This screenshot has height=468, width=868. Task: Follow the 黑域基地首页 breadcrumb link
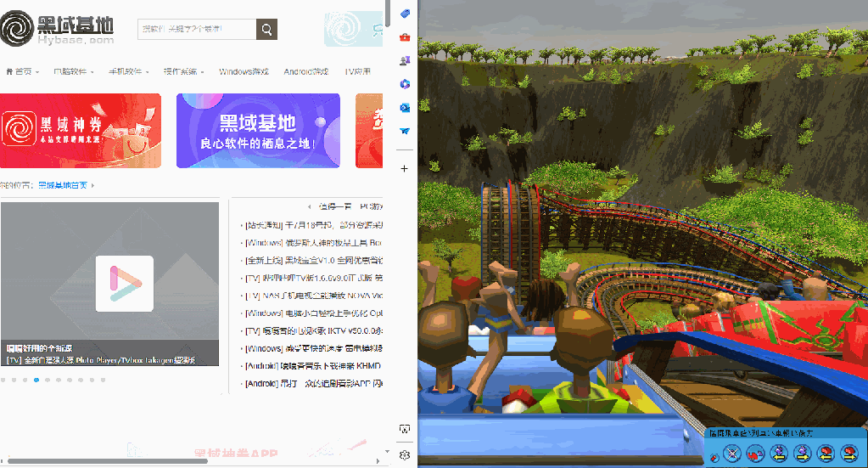pos(63,185)
